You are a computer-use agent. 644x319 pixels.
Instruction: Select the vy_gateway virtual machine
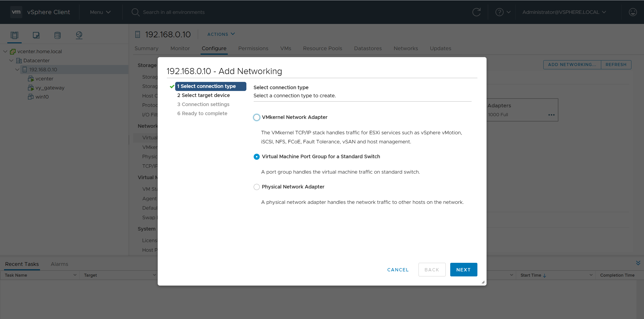[50, 88]
